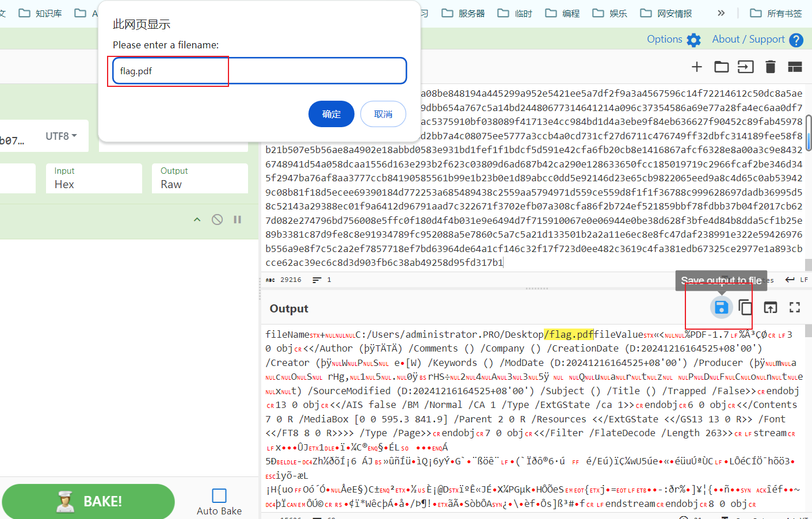Tick the Auto Bake checkbox
This screenshot has height=519, width=812.
[x=219, y=495]
